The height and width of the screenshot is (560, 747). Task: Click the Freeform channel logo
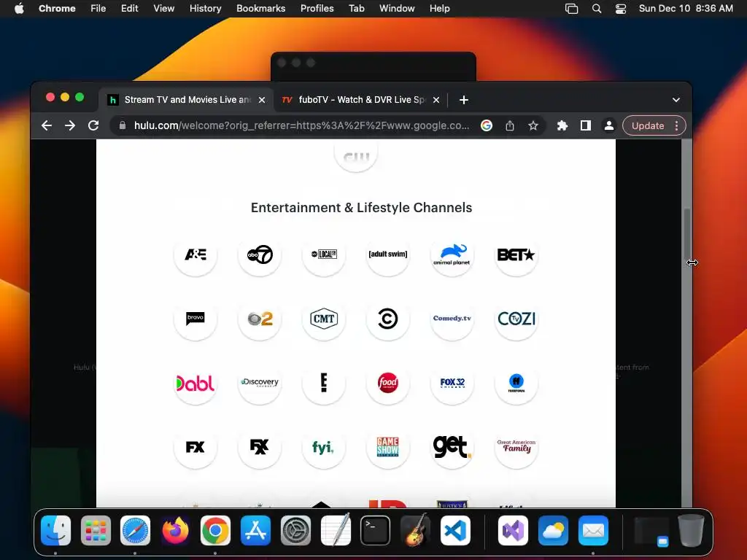click(x=516, y=383)
